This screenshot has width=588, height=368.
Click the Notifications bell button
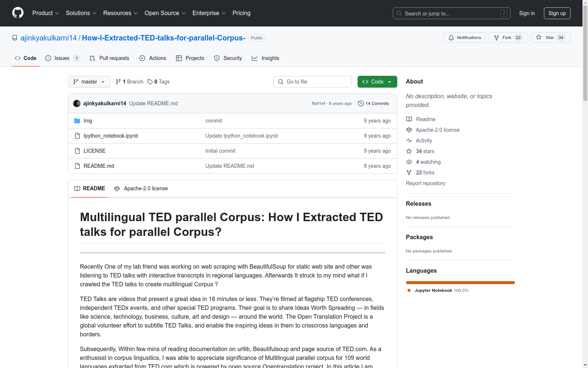(x=465, y=38)
